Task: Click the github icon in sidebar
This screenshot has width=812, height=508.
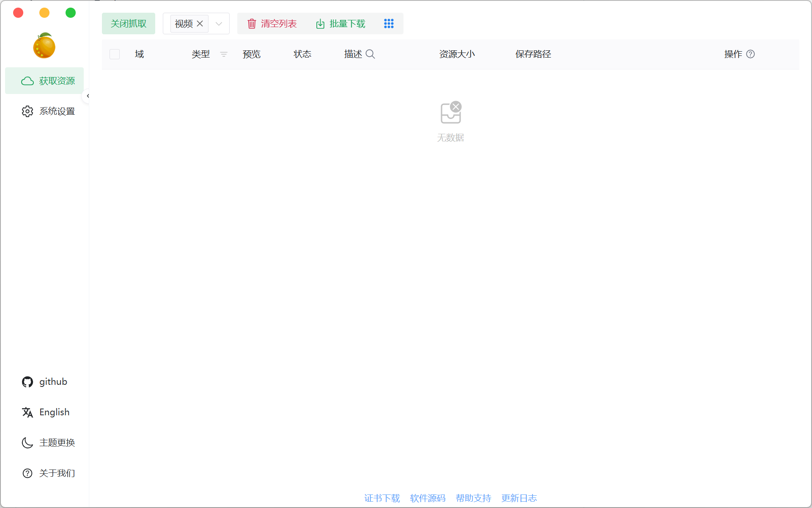Action: pos(27,381)
